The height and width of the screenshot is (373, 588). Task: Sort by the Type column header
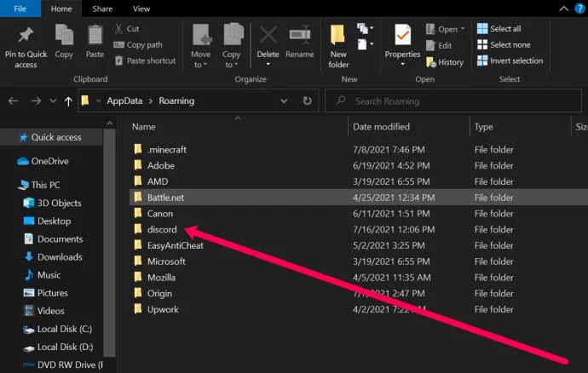click(484, 127)
